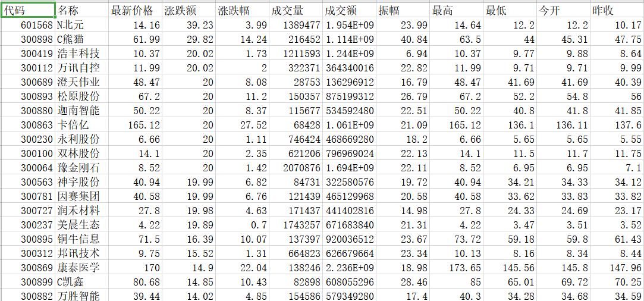Select the 成交额 header cell

coord(349,10)
